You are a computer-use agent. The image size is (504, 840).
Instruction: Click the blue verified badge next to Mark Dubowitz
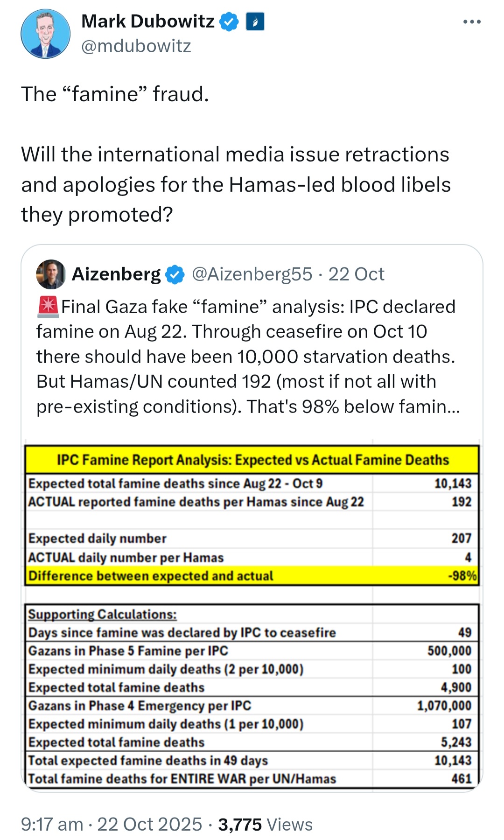click(x=229, y=21)
